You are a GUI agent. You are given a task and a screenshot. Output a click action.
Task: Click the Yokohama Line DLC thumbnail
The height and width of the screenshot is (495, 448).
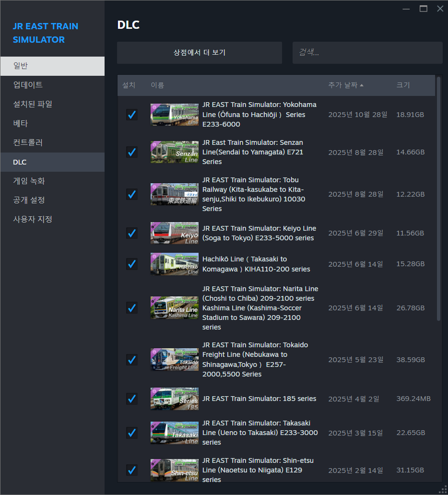[174, 115]
